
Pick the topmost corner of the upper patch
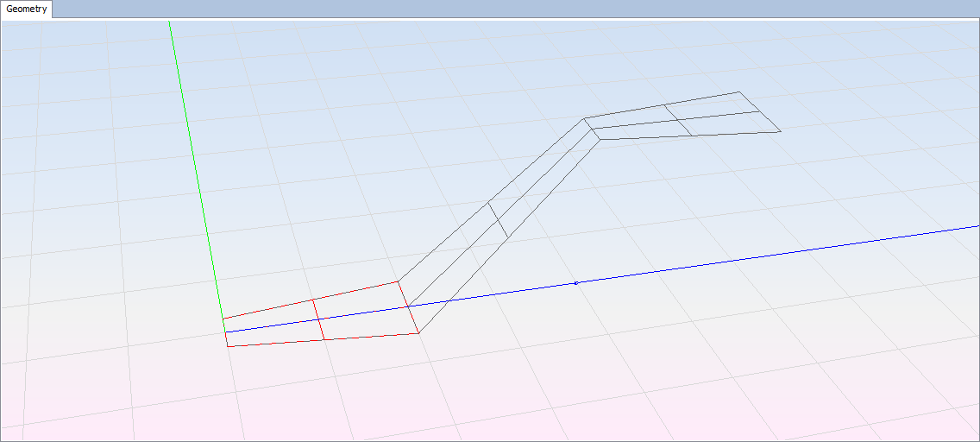[x=738, y=92]
